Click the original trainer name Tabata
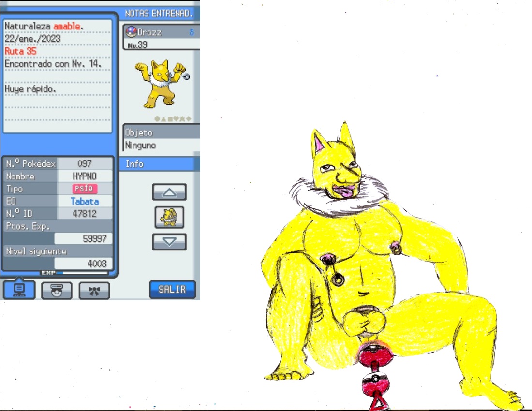The image size is (532, 411). [85, 202]
